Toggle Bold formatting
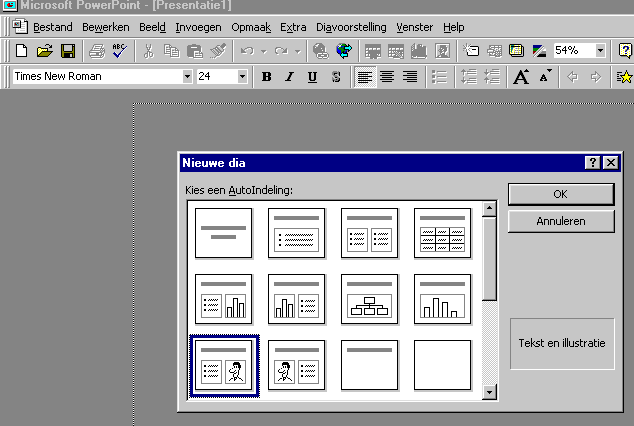Screen dimensions: 634x426 (x=266, y=76)
